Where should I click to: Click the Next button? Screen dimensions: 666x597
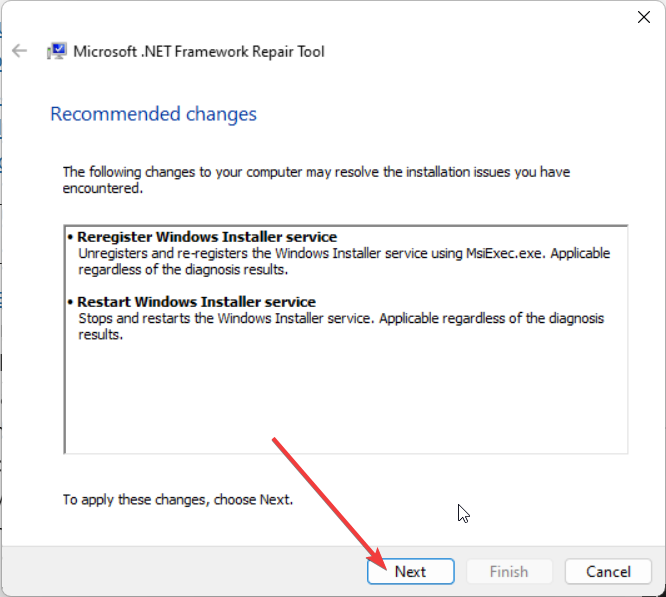pos(410,571)
